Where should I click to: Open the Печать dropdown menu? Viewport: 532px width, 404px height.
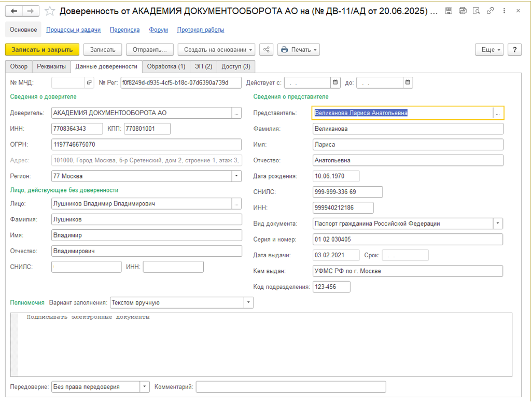[299, 49]
